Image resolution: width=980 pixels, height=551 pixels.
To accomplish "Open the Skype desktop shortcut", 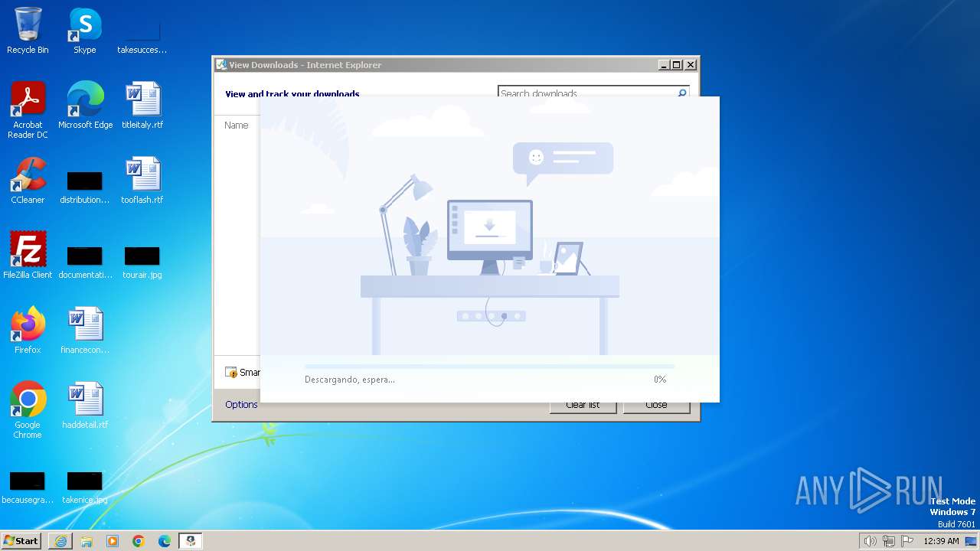I will [84, 31].
